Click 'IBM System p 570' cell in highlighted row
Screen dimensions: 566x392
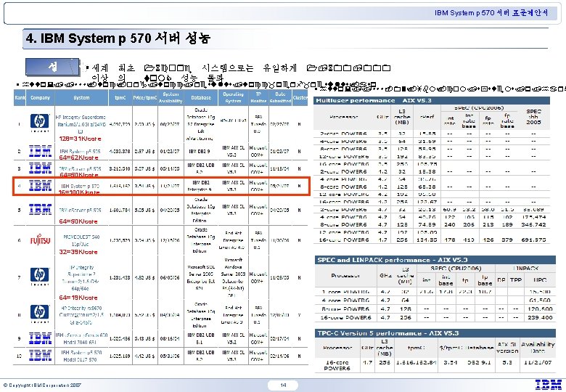coord(80,186)
